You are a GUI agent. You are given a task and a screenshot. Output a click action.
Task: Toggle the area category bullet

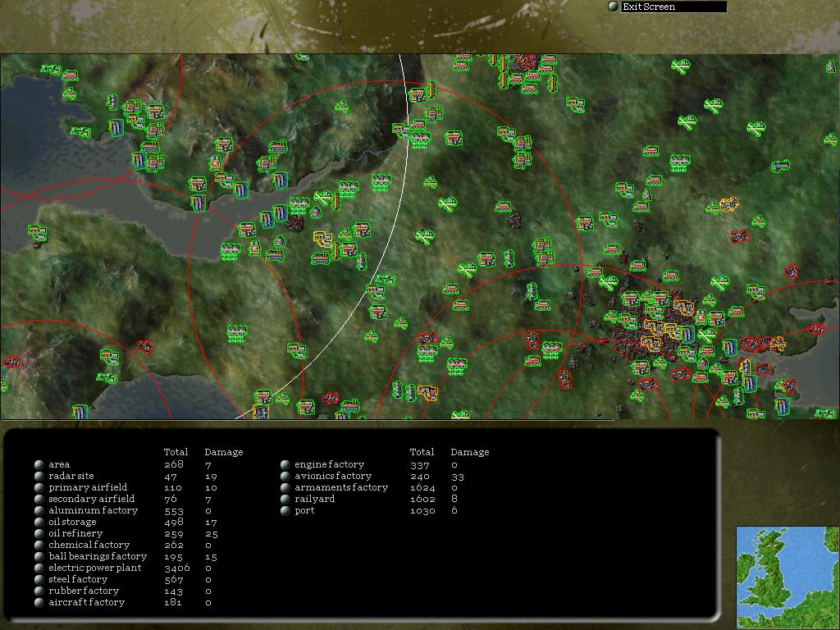(39, 464)
